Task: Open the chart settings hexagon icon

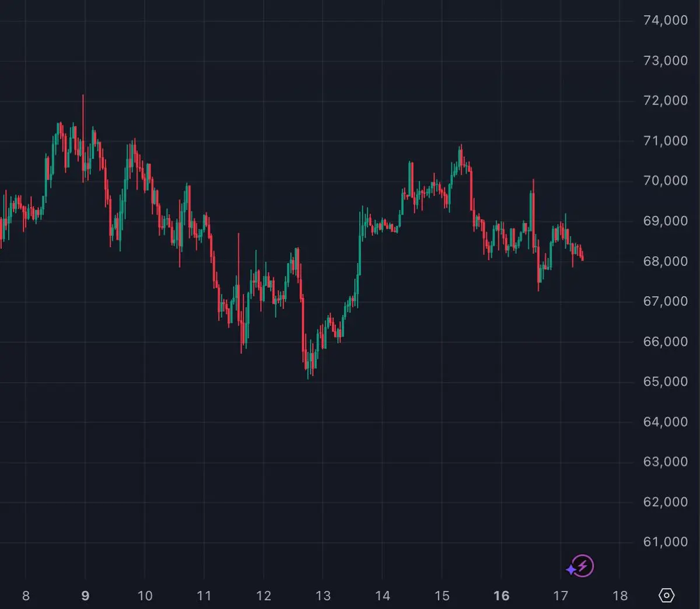Action: (666, 596)
